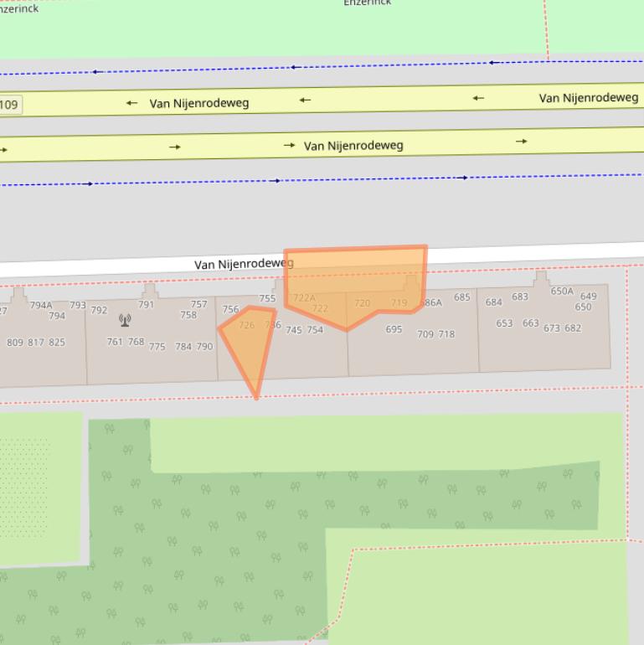Viewport: 644px width, 645px height.
Task: Click the antenna tower icon on the building
Action: pyautogui.click(x=125, y=319)
